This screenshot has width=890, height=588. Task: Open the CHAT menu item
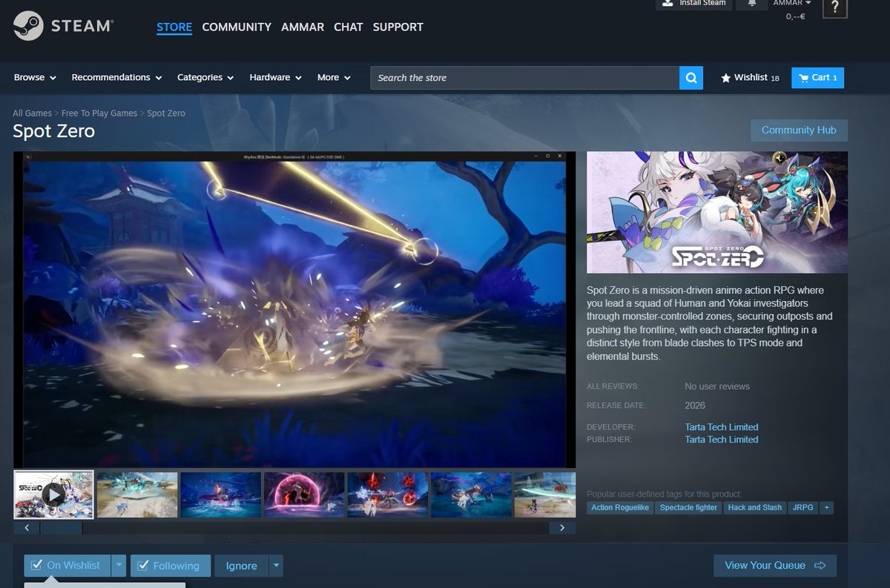pyautogui.click(x=349, y=27)
